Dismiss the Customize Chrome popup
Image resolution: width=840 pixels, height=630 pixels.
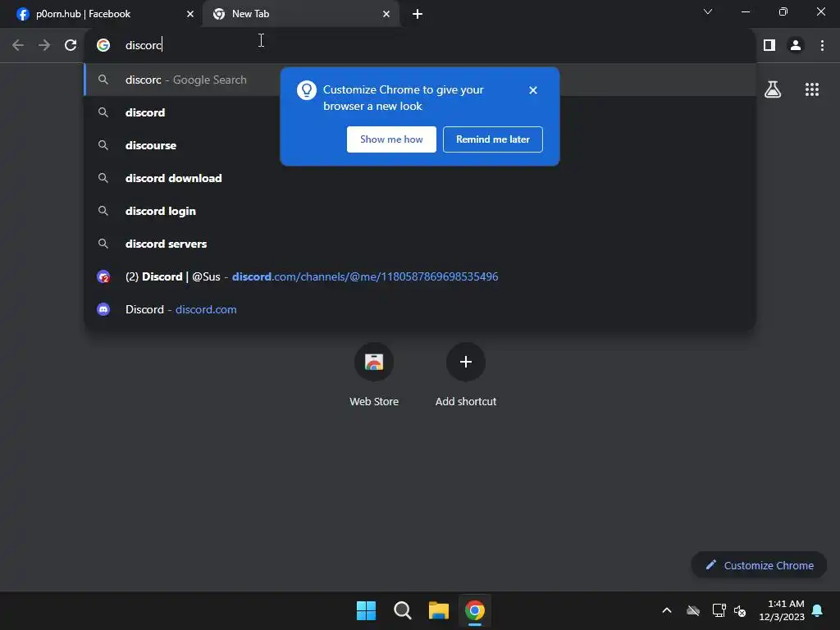pos(532,90)
